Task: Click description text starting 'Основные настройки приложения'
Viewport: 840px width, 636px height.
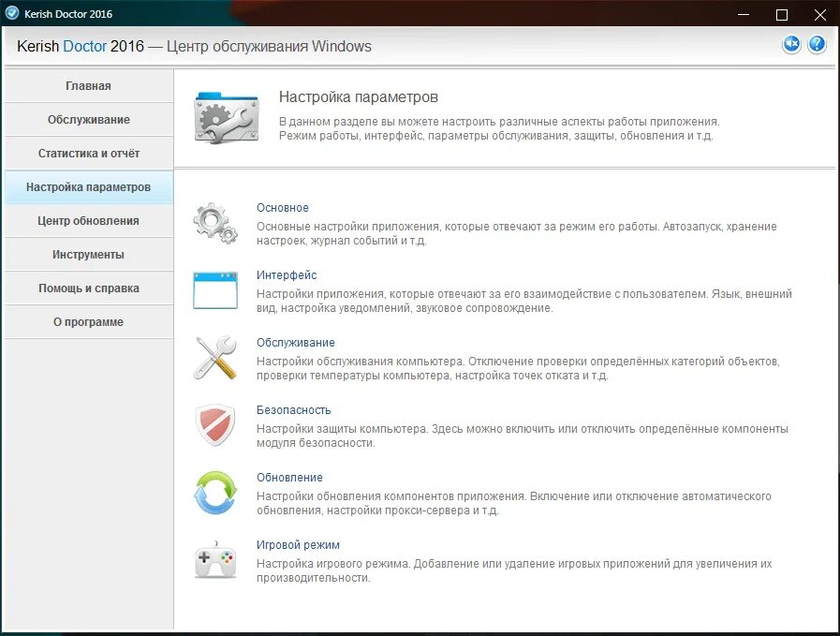Action: (516, 233)
